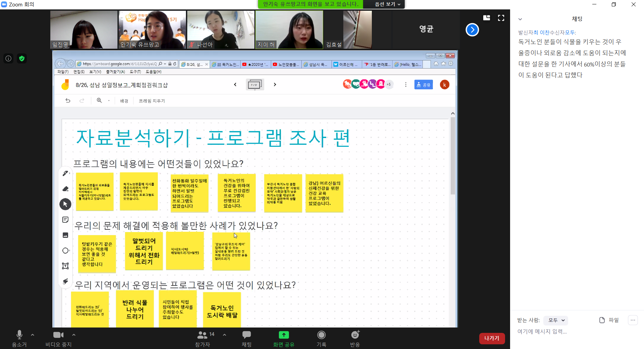Open browser settings gear
Screen dimensions: 644x349
pyautogui.click(x=451, y=63)
